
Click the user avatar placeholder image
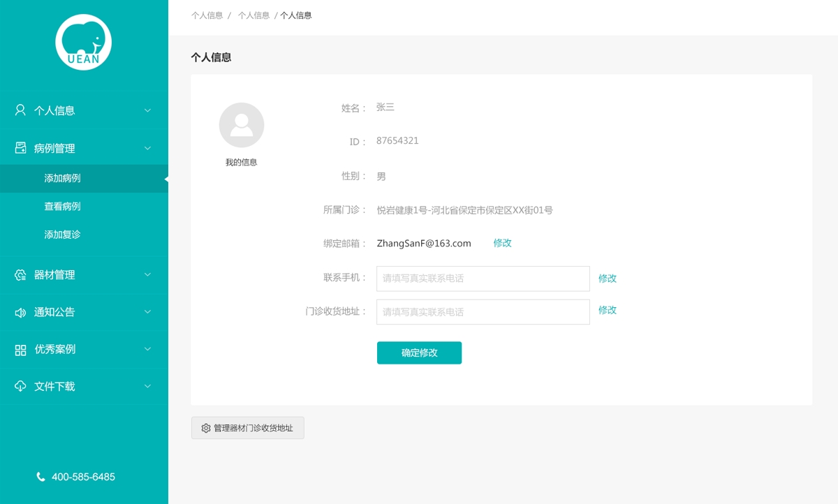(x=242, y=125)
